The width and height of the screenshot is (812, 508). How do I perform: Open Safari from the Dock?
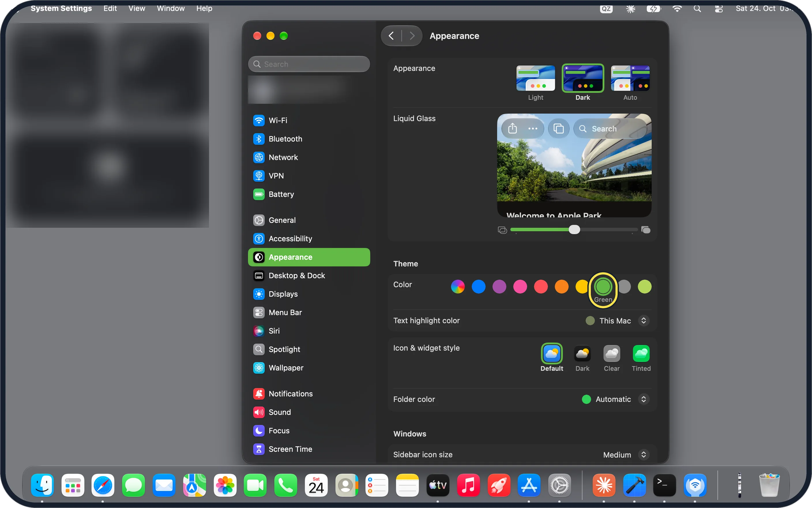pos(103,486)
